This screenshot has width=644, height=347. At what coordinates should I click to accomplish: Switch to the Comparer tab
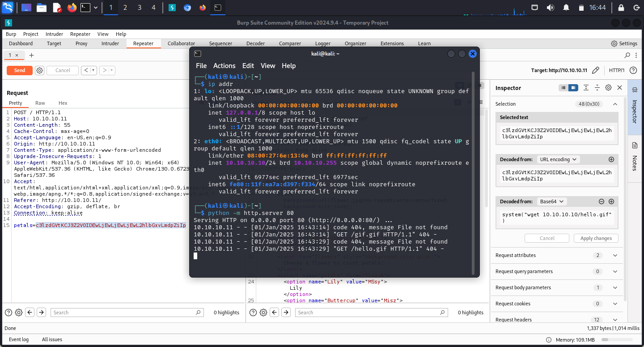[290, 43]
